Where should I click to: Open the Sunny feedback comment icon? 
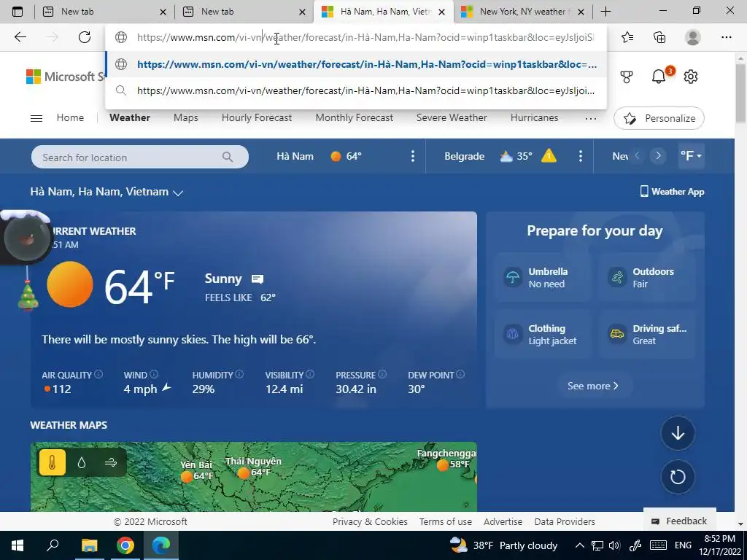coord(258,279)
